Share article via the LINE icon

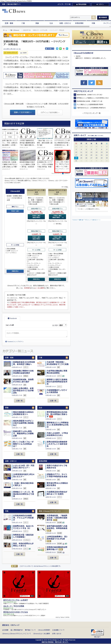click(x=60, y=49)
